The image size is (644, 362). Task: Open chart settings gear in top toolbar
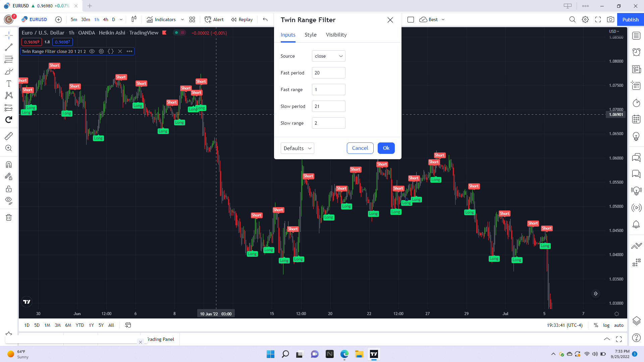(585, 19)
